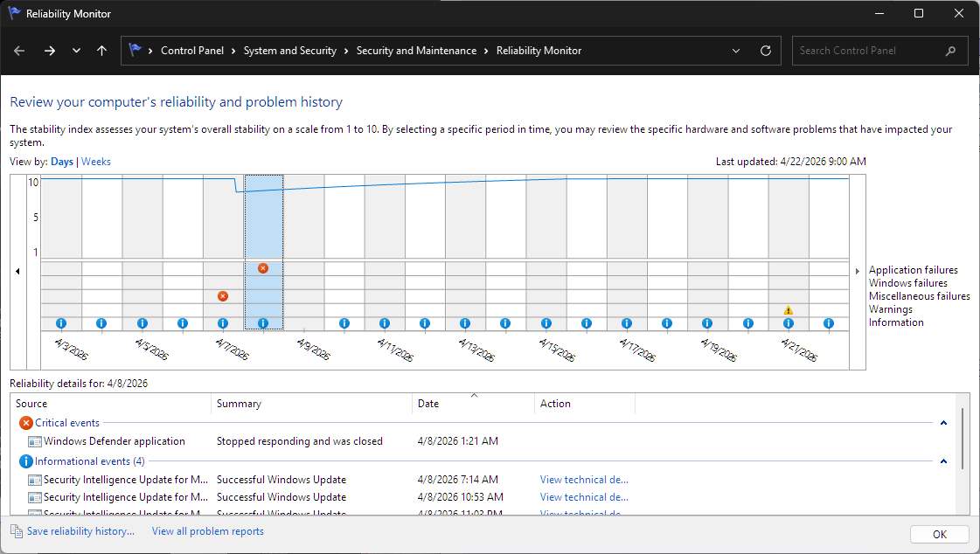
Task: Select Security and Maintenance breadcrumb
Action: (416, 51)
